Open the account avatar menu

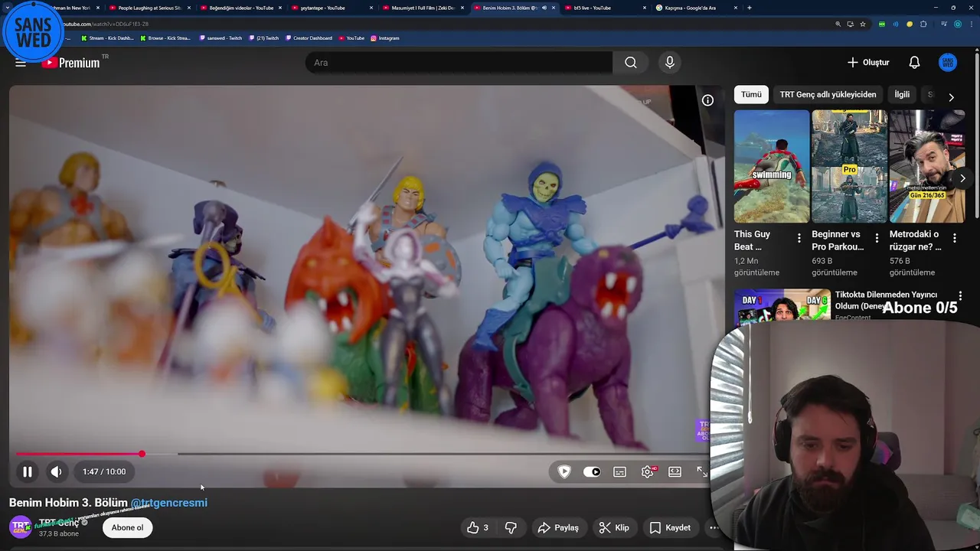(x=948, y=63)
